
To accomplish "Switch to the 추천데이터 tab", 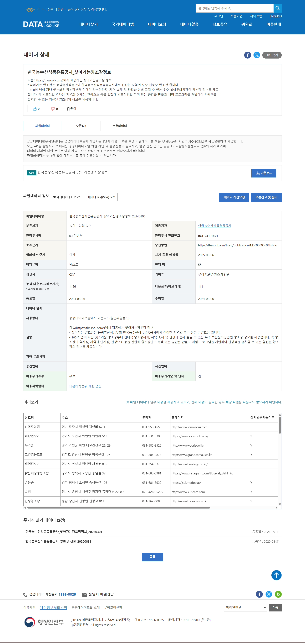I will [x=119, y=126].
